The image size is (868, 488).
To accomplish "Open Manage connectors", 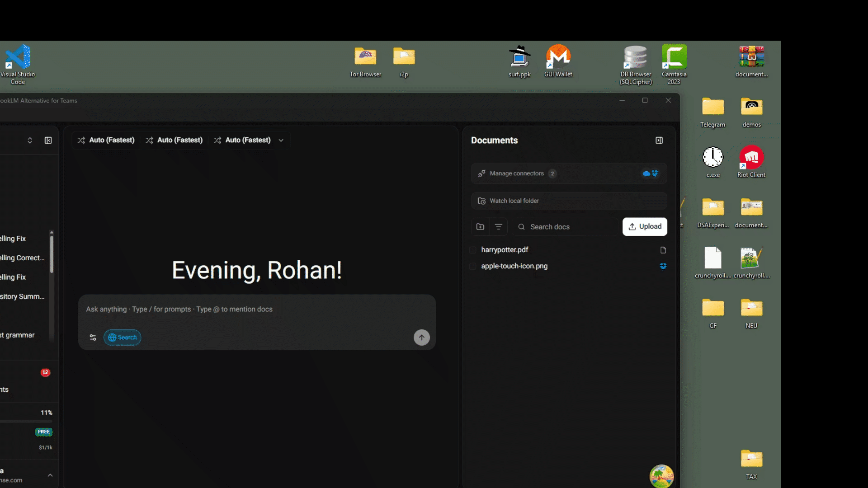I will pos(517,174).
